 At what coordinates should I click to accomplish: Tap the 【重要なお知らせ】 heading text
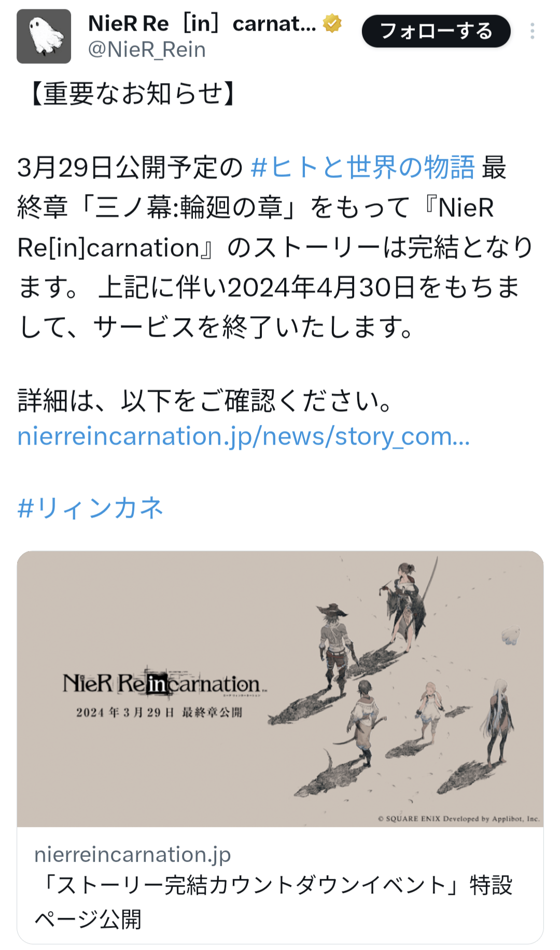(133, 93)
